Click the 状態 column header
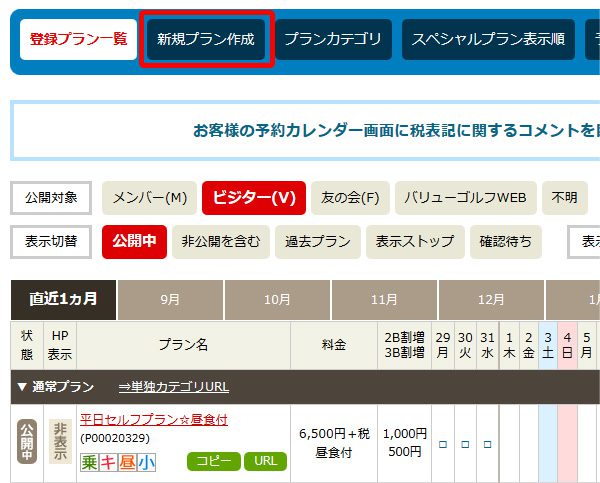The width and height of the screenshot is (600, 483). coord(27,345)
